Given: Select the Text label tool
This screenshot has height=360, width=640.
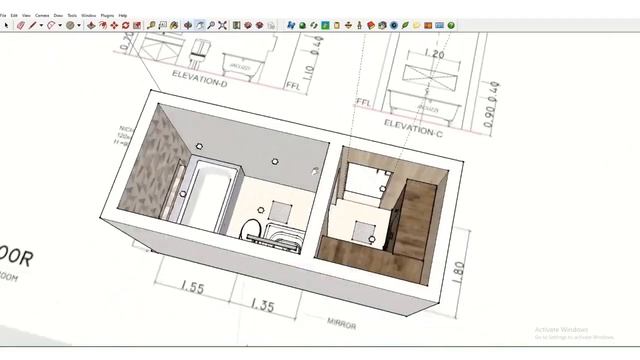Looking at the screenshot, I should tap(163, 25).
